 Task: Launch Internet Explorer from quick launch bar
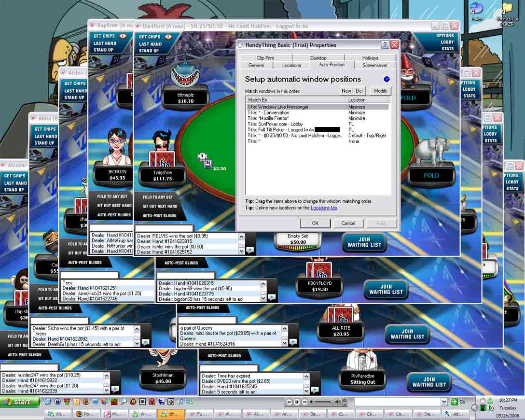[48, 402]
